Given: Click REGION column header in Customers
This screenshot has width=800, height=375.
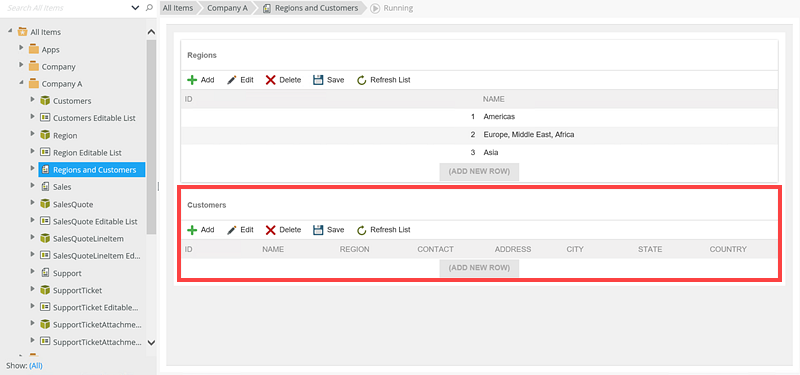Looking at the screenshot, I should tap(355, 249).
